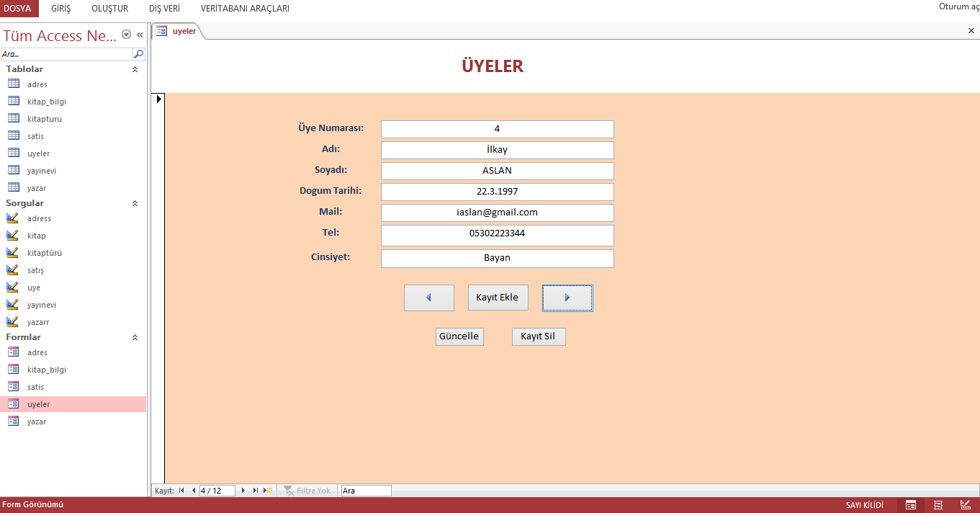Click the Kayıt Sil button
Image resolution: width=980 pixels, height=513 pixels.
[539, 336]
